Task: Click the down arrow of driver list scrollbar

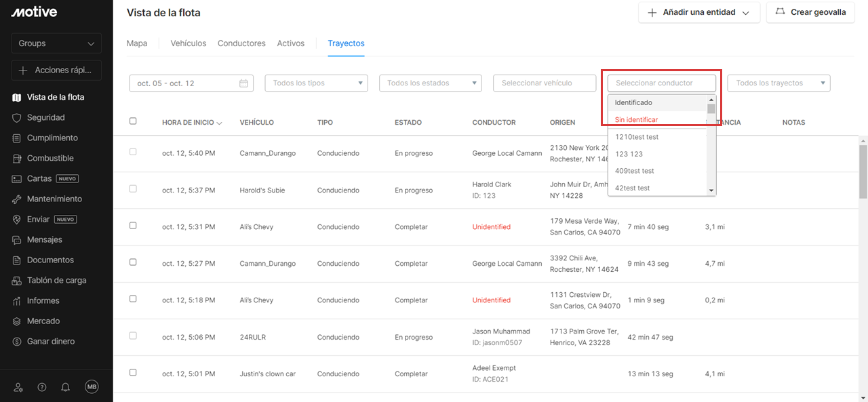Action: point(711,191)
